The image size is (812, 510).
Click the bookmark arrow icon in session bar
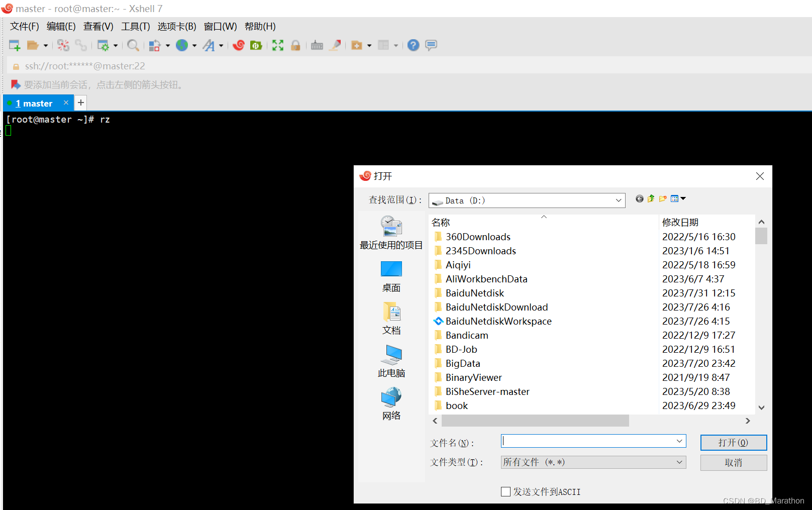pyautogui.click(x=16, y=84)
